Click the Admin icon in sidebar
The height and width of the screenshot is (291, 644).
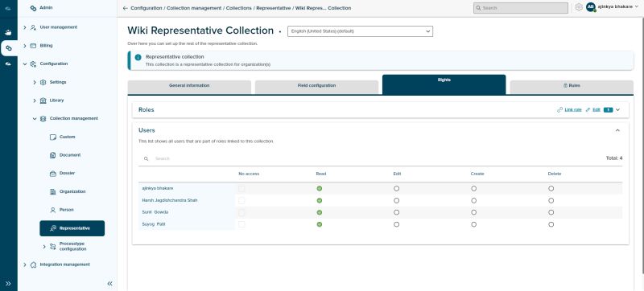click(33, 8)
